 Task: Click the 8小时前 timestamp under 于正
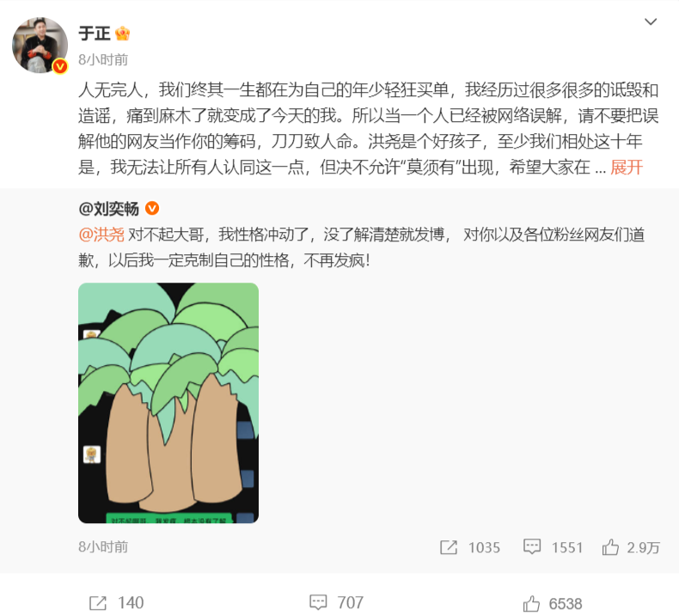tap(103, 60)
